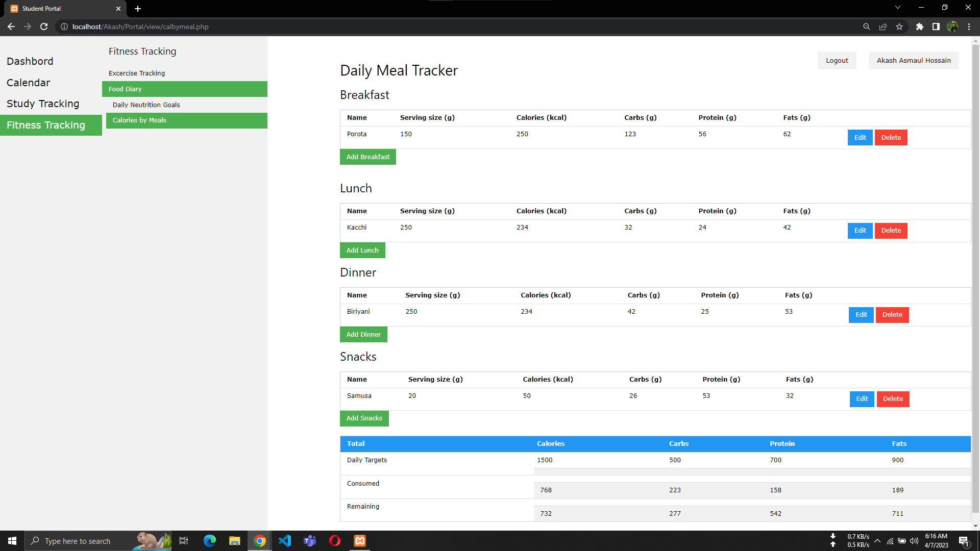This screenshot has height=551, width=980.
Task: Launch Visual Studio Code from the taskbar
Action: 284,540
